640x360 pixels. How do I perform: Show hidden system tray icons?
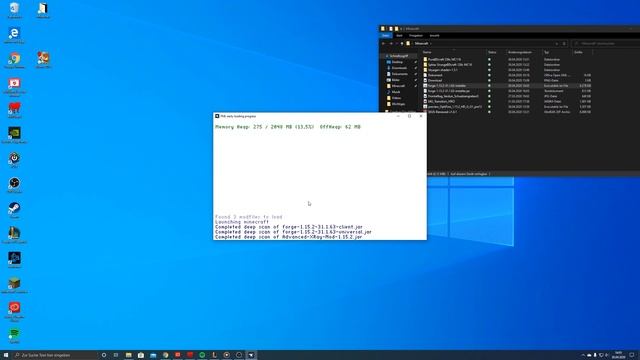tap(583, 355)
